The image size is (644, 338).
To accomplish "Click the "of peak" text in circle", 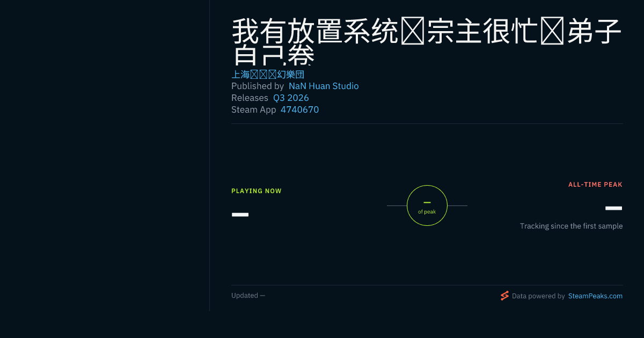I will [427, 212].
